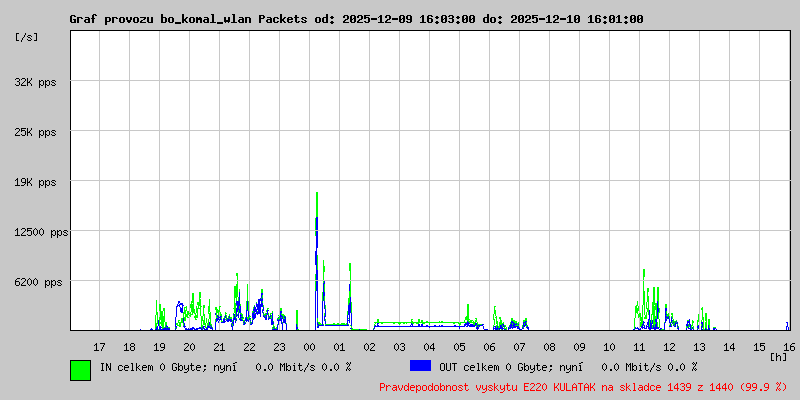This screenshot has width=800, height=400.
Task: Click the blue OUT legend color swatch
Action: click(x=420, y=365)
